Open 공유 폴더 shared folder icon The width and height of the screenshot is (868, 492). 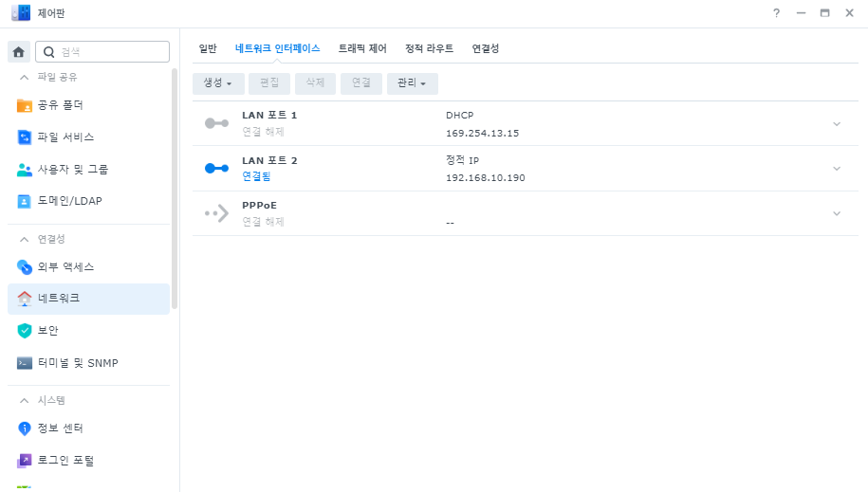click(25, 105)
